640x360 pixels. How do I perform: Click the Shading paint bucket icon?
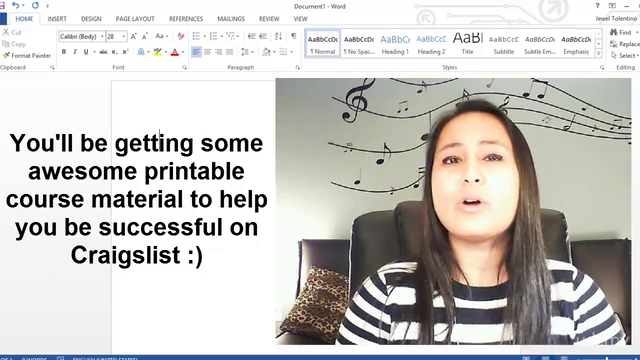(x=266, y=52)
